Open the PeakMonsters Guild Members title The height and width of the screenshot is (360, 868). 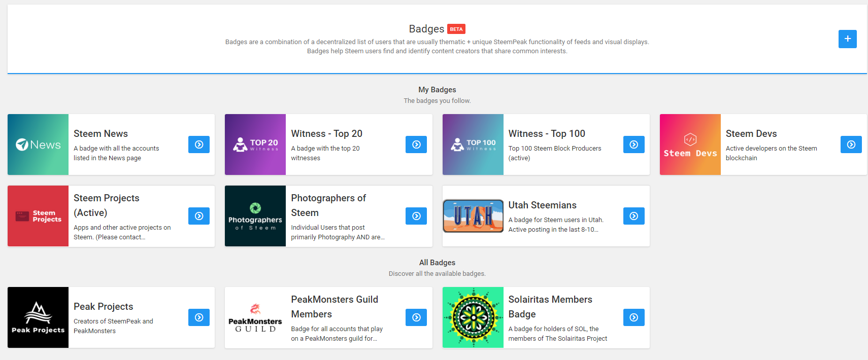point(335,307)
